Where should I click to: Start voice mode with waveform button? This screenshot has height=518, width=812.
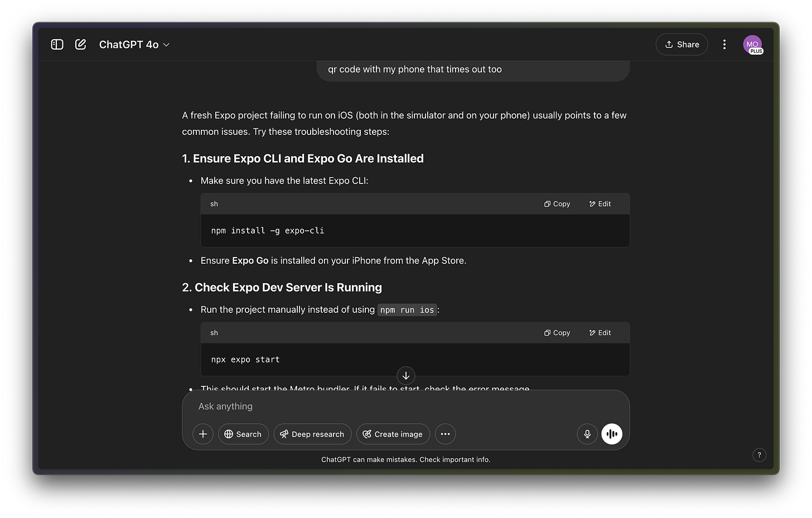tap(612, 434)
